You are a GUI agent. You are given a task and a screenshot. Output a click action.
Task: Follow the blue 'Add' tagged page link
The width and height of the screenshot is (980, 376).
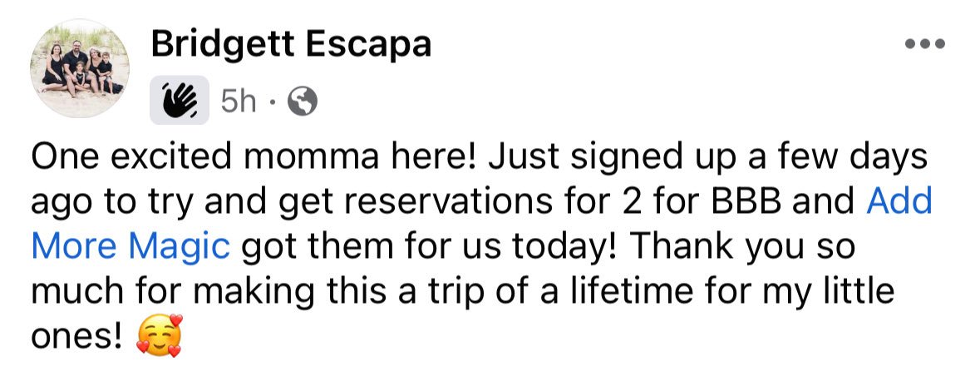(899, 201)
